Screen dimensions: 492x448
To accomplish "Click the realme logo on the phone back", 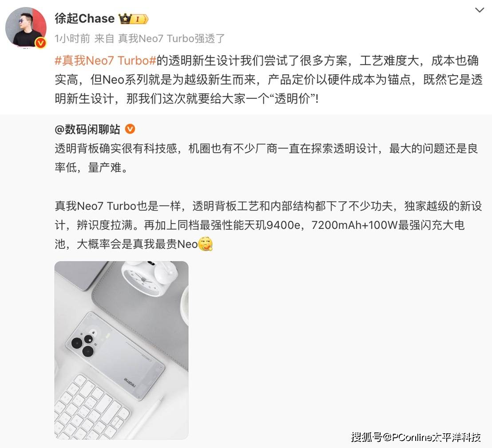I will click(130, 381).
